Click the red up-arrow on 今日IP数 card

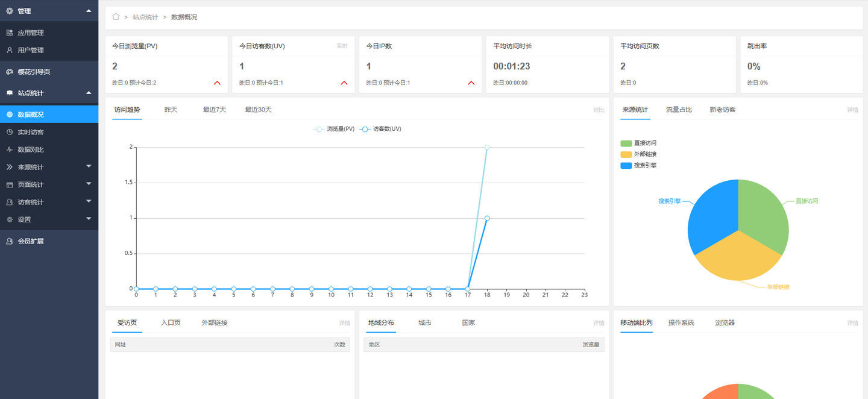471,83
